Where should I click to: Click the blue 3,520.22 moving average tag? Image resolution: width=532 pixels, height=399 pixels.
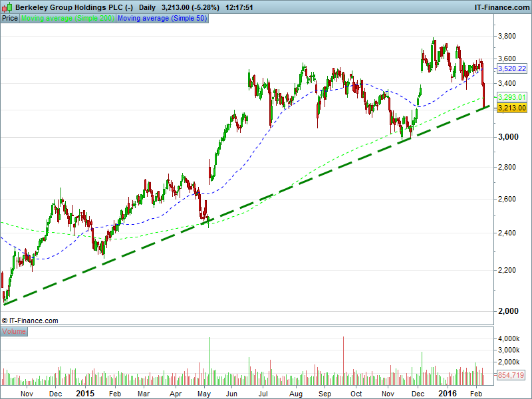[x=511, y=68]
